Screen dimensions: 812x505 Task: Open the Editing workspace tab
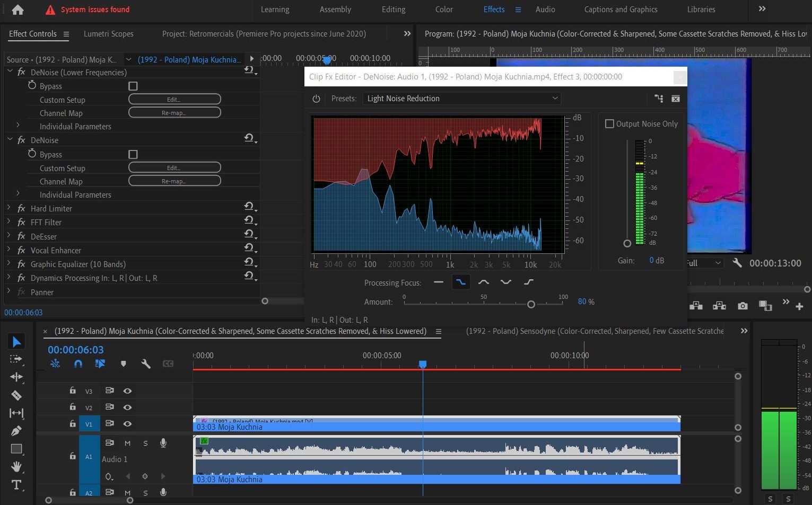click(x=394, y=10)
